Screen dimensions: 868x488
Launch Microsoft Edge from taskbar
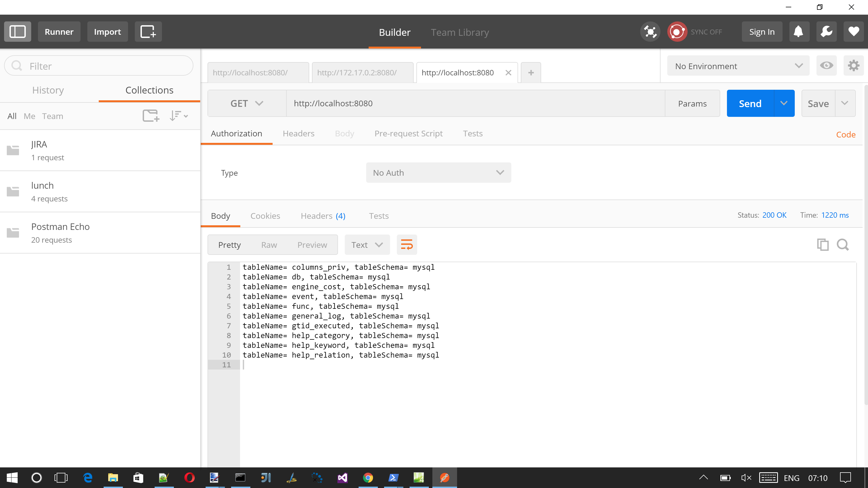pos(88,477)
